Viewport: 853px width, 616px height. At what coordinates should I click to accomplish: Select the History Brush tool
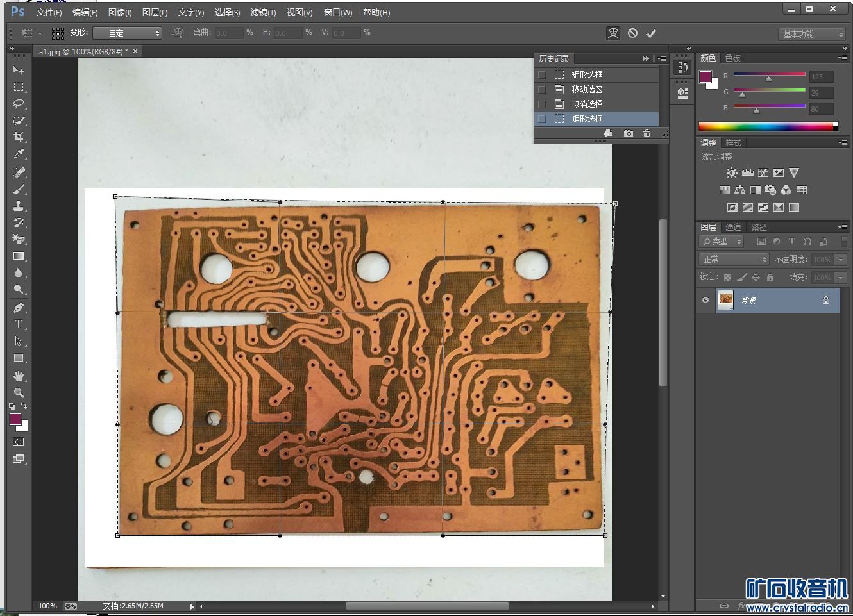pyautogui.click(x=19, y=222)
